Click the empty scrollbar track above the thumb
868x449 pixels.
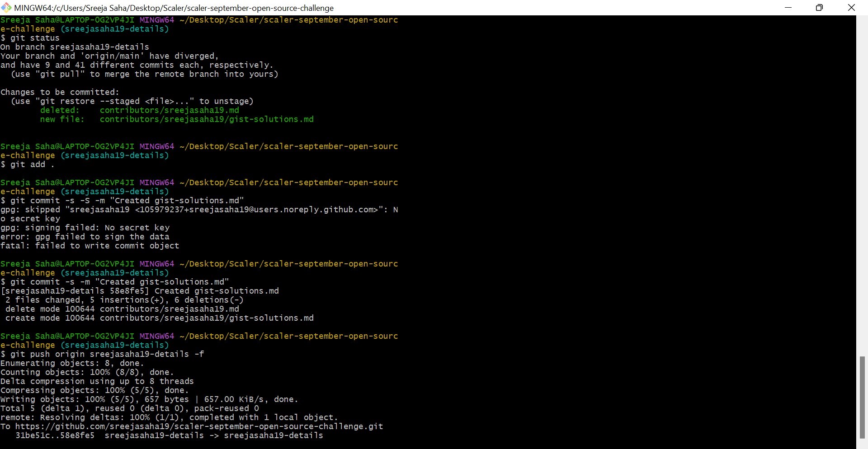pyautogui.click(x=862, y=181)
